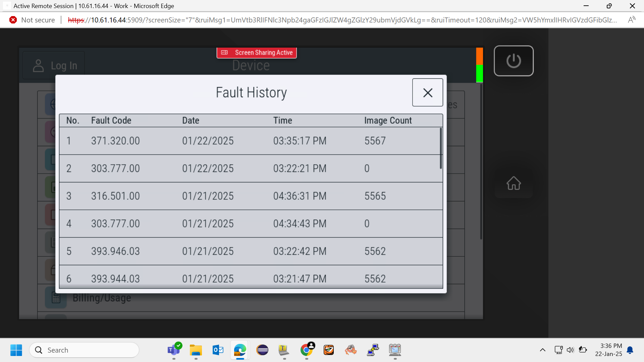Click the fault list vertical scrollbar
This screenshot has height=362, width=644.
441,148
